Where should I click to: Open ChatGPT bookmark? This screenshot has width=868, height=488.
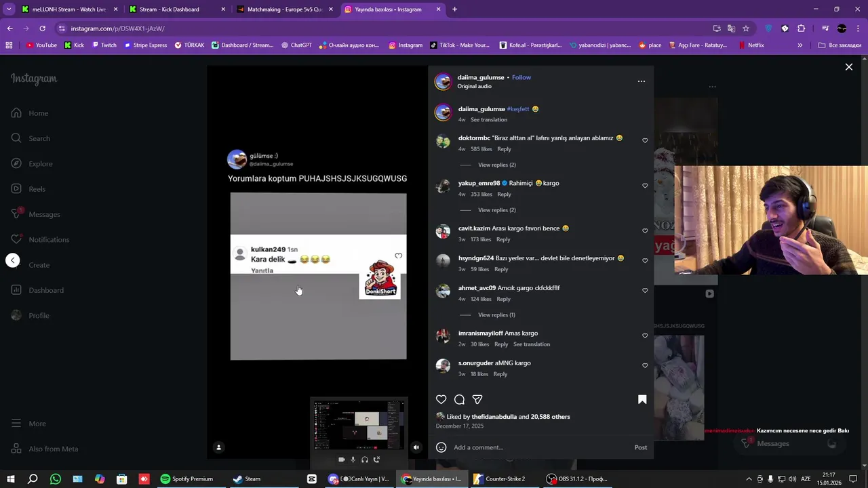point(296,45)
